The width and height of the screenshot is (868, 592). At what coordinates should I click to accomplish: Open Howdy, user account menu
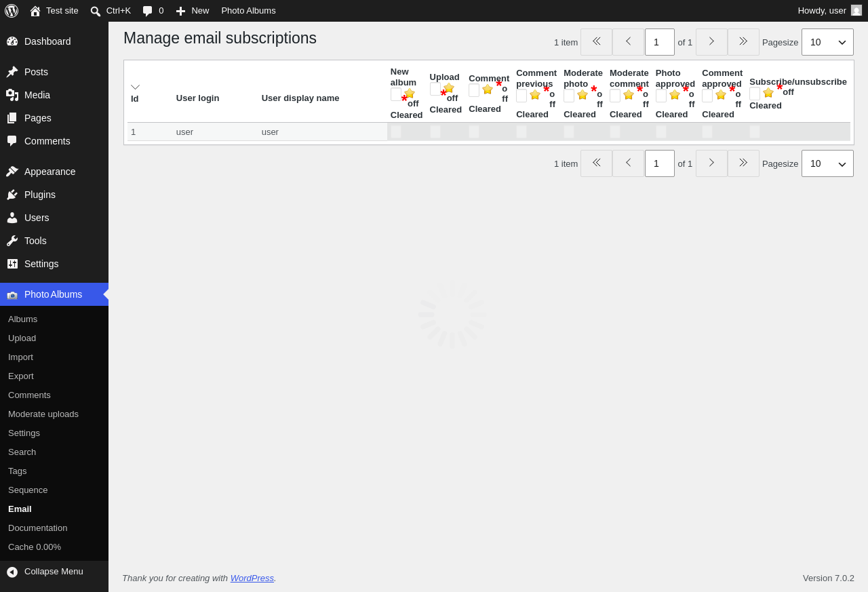point(829,11)
